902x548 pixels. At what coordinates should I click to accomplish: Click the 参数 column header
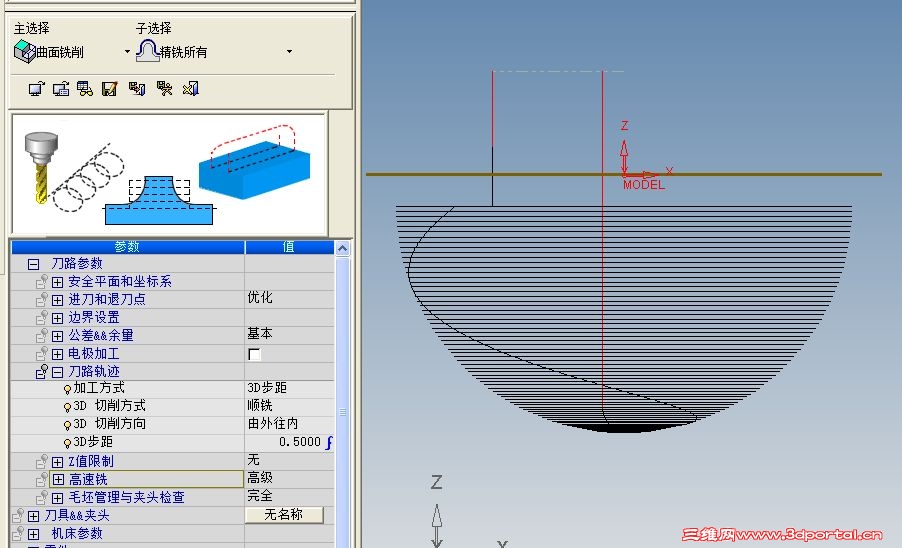pyautogui.click(x=128, y=247)
